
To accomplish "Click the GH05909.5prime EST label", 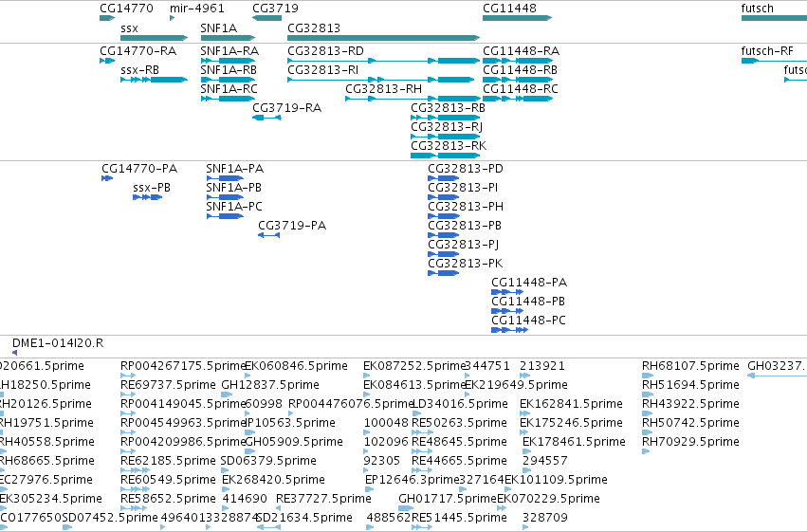I will click(294, 443).
